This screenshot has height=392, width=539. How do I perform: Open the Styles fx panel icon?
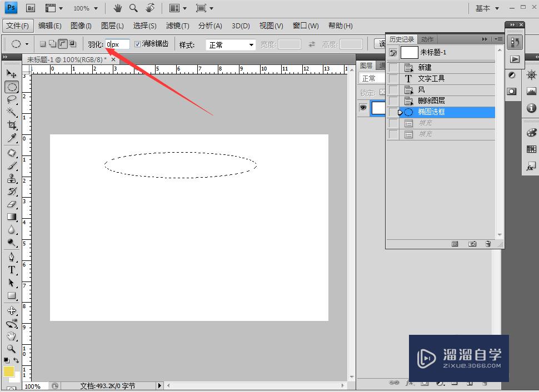coord(531,167)
